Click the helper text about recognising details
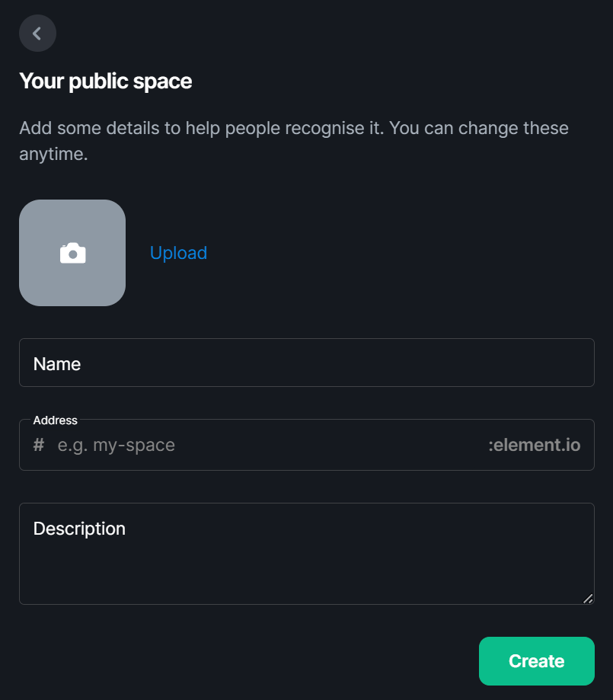Viewport: 613px width, 700px height. 294,141
